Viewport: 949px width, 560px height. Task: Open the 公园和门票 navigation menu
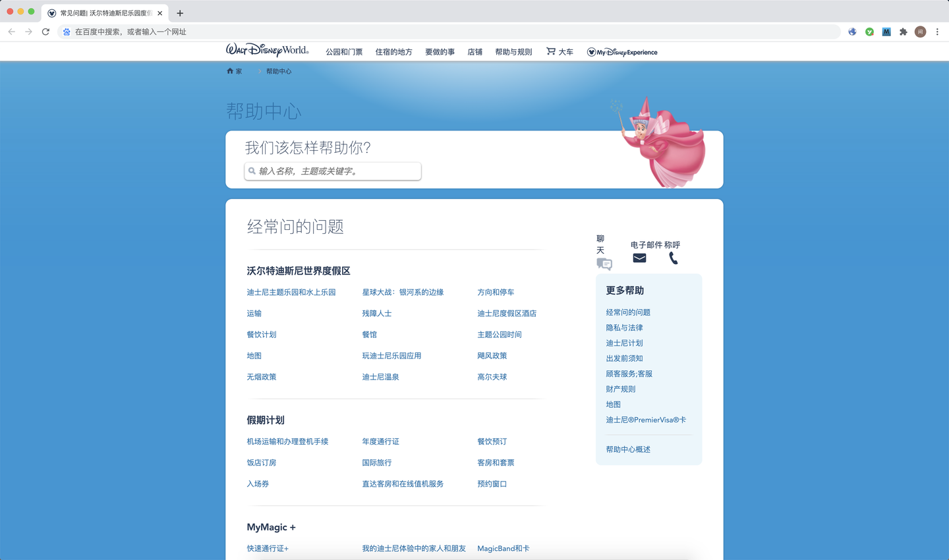coord(343,51)
